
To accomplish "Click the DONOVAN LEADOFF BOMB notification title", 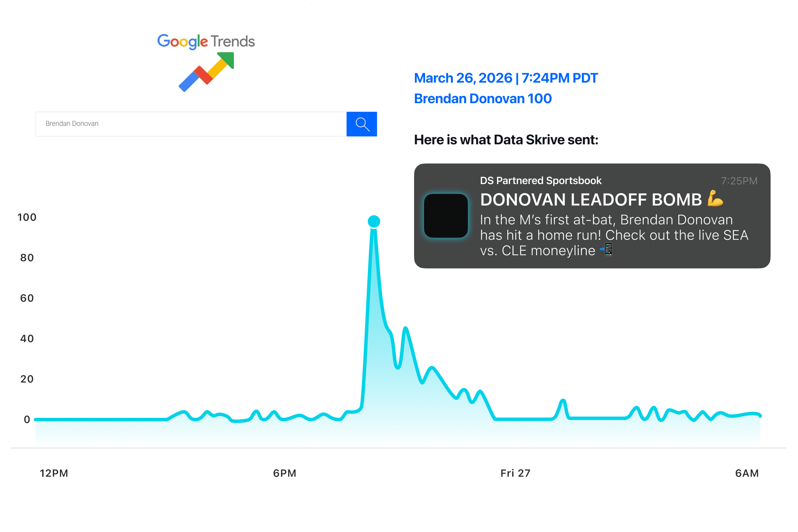I will (591, 200).
